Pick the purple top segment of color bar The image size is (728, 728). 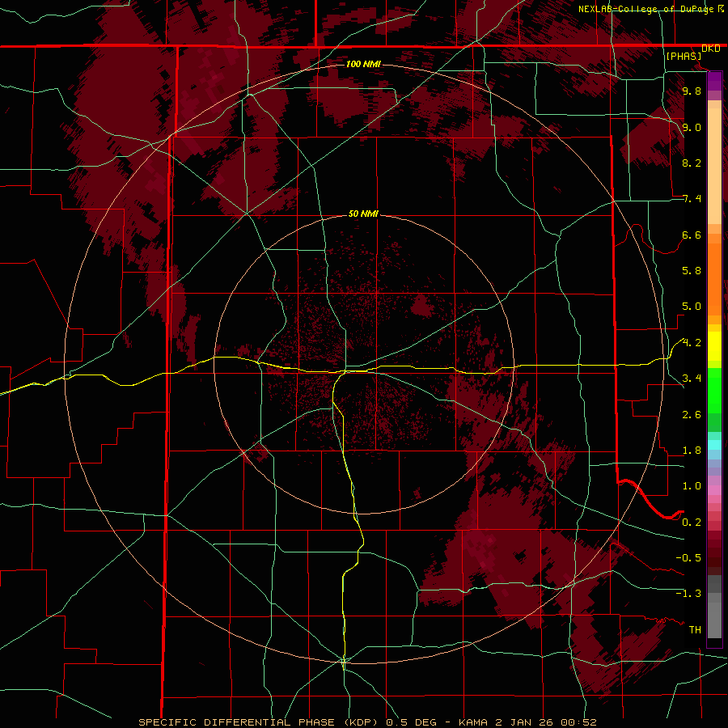coord(714,81)
